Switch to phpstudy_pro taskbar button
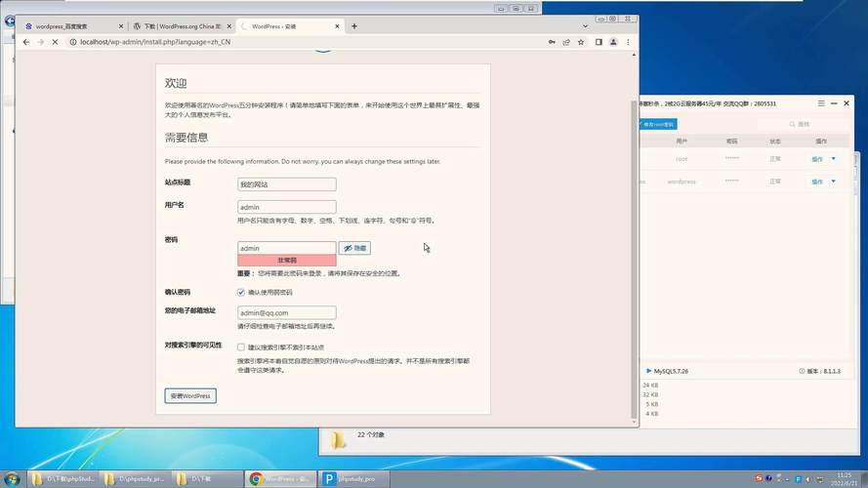The image size is (868, 488). pos(353,478)
